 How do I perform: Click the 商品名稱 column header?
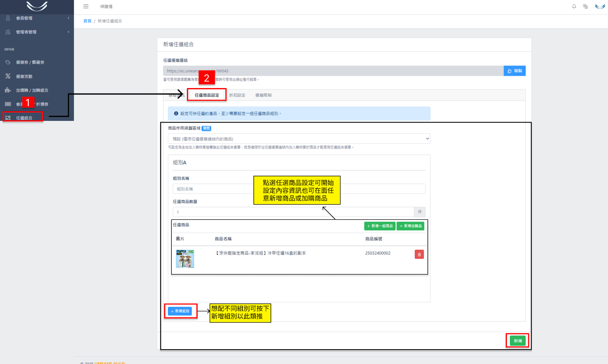pos(223,239)
